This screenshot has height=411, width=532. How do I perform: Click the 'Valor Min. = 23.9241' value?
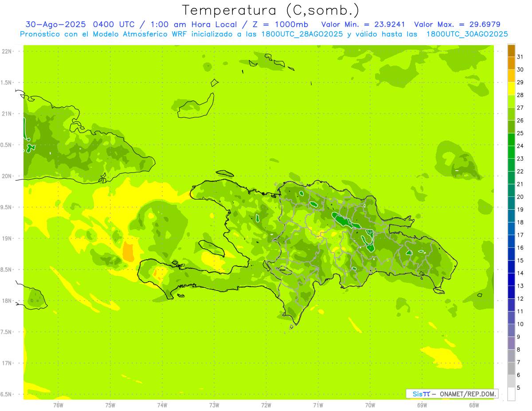click(x=363, y=24)
